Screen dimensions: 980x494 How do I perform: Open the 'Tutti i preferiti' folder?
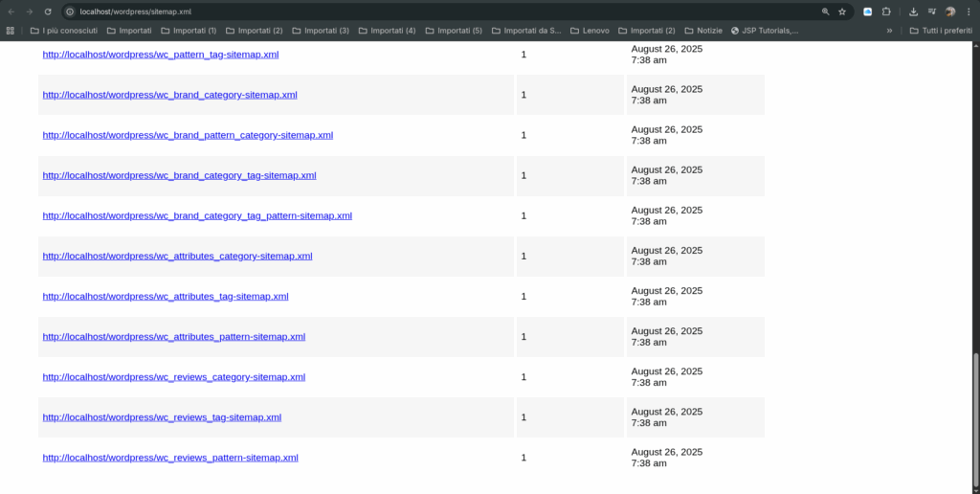click(x=941, y=30)
